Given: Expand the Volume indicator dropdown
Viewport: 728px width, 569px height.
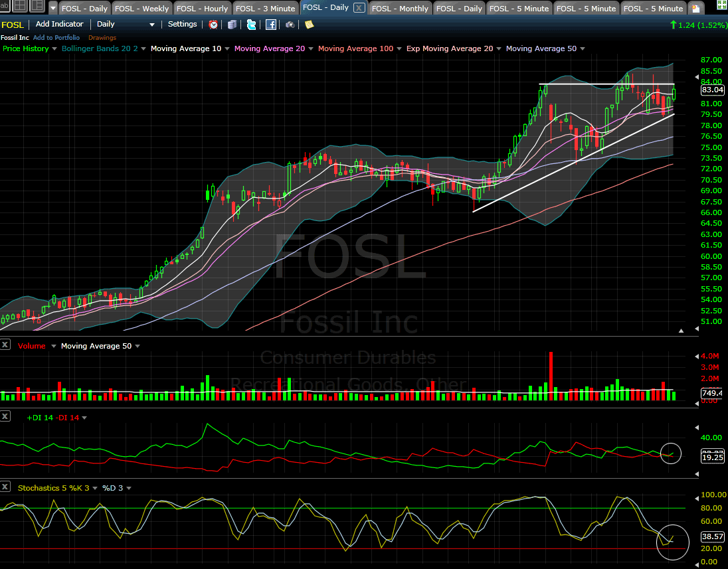Looking at the screenshot, I should [x=53, y=346].
